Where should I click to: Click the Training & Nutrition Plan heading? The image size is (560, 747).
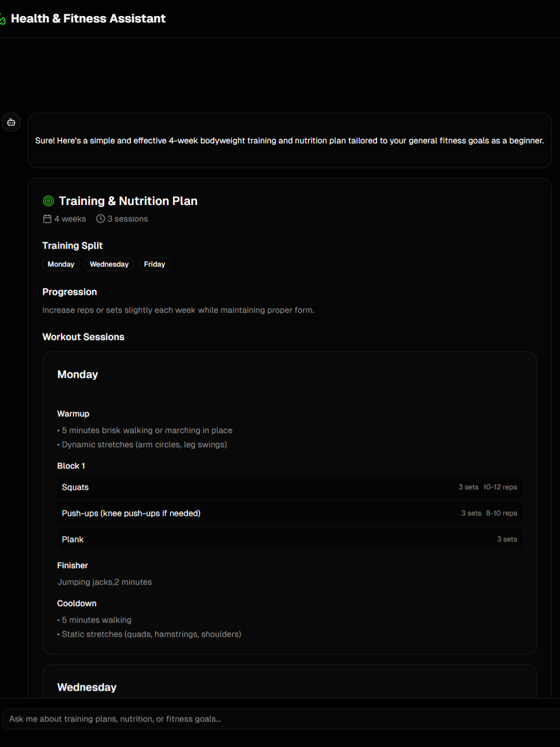click(x=128, y=201)
